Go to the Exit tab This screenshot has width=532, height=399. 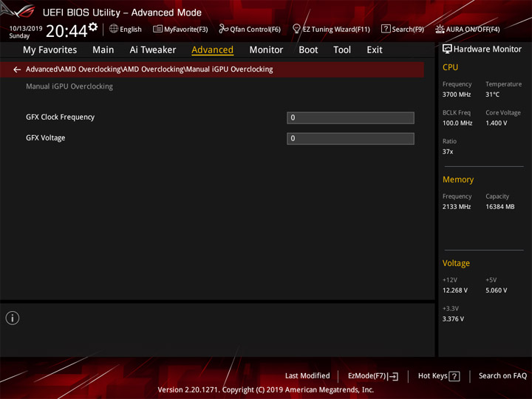pos(374,50)
